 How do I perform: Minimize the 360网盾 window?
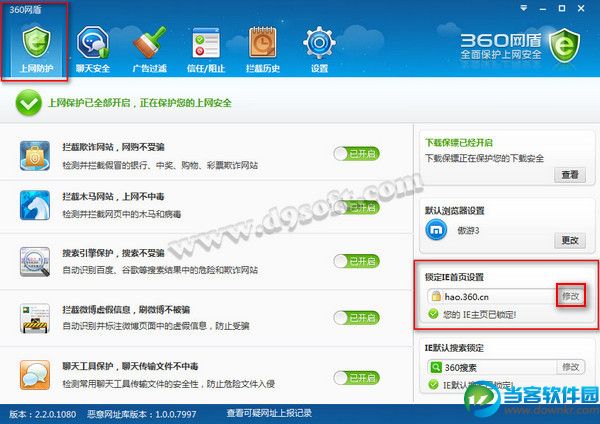coord(543,8)
